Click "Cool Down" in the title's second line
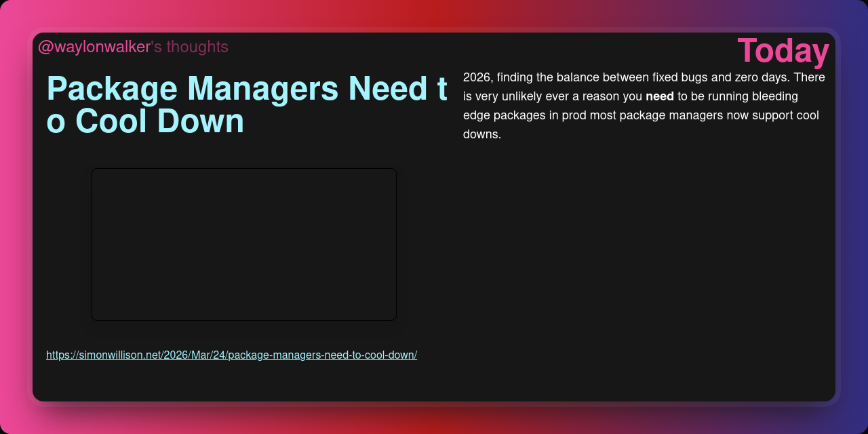 159,121
